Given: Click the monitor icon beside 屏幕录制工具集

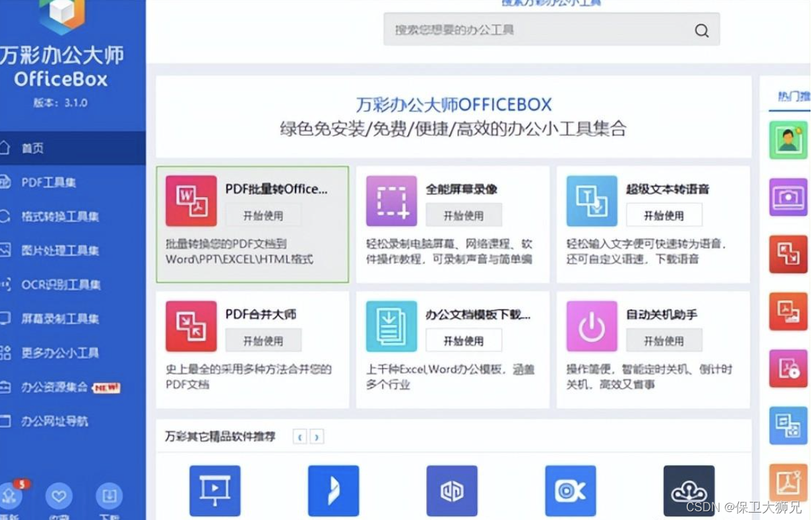Looking at the screenshot, I should tap(5, 319).
